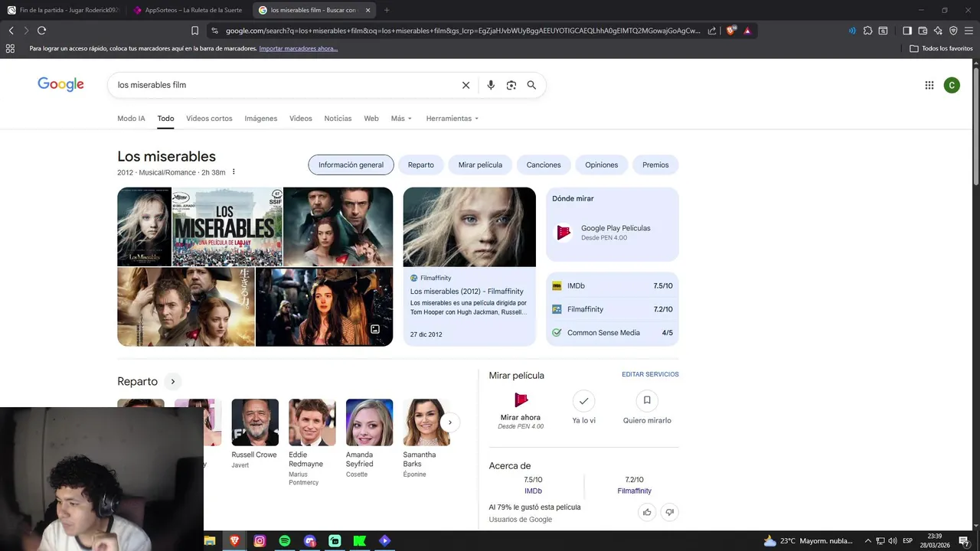Click Russell Crowe cast photo
The image size is (980, 551).
pyautogui.click(x=255, y=422)
